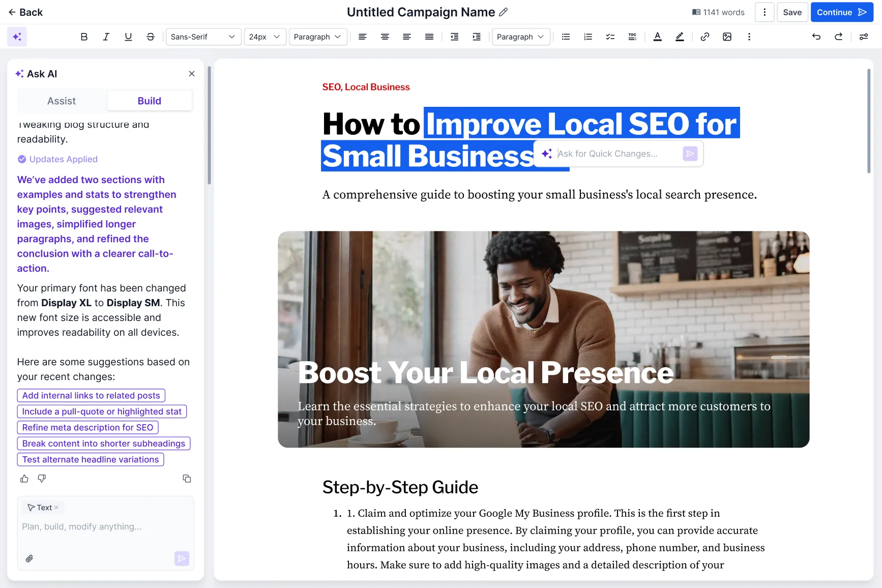Expand the Paragraph style selector
Screen dimensions: 882x588
pyautogui.click(x=318, y=37)
